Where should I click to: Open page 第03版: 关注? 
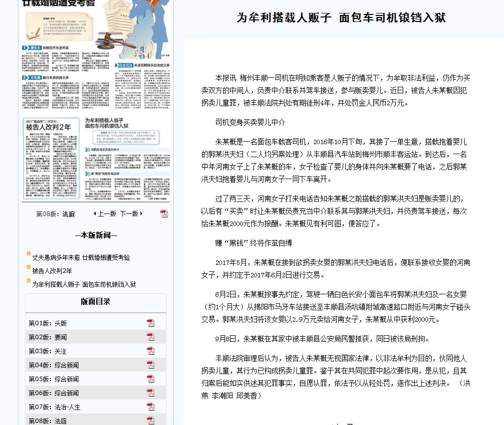[47, 351]
